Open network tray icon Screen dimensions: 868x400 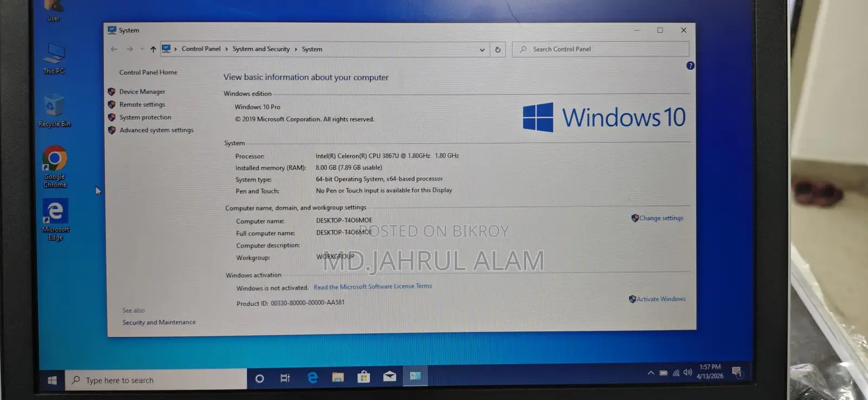coord(676,373)
